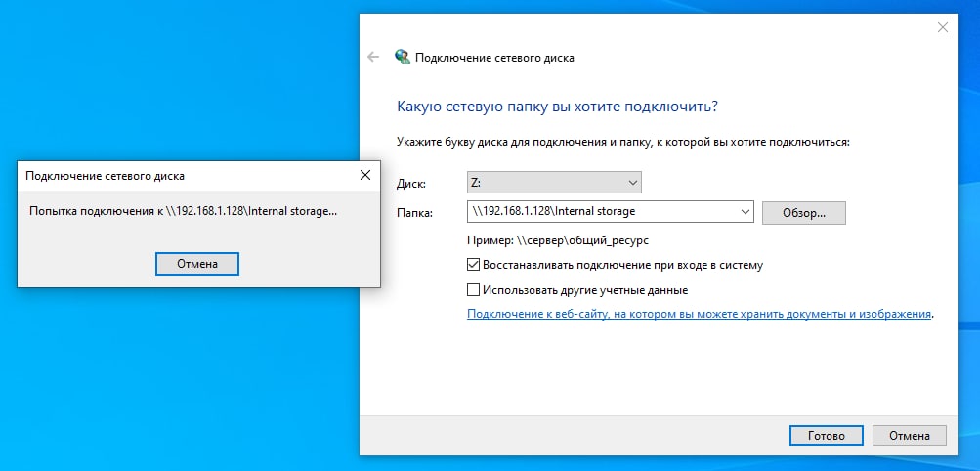Enable Использовать другие учетные данные checkbox
The image size is (980, 471).
coord(473,290)
